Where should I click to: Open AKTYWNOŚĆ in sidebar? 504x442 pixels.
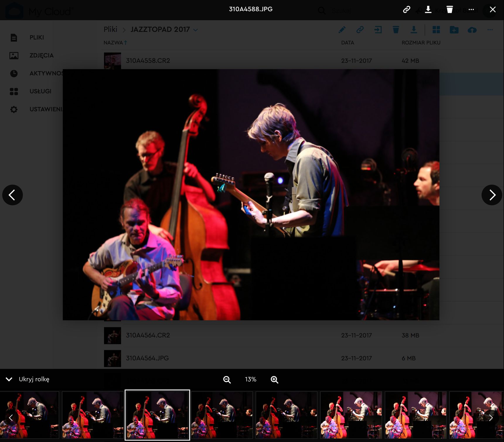click(46, 73)
